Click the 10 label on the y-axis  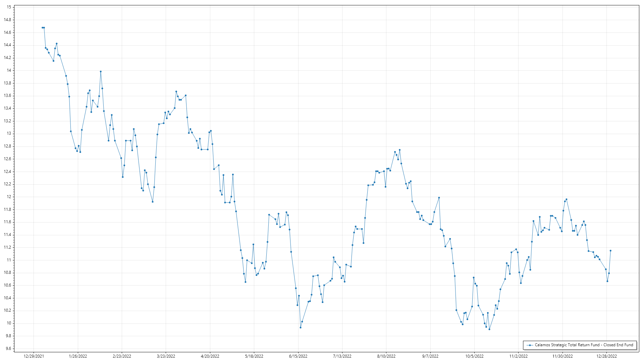click(8, 323)
